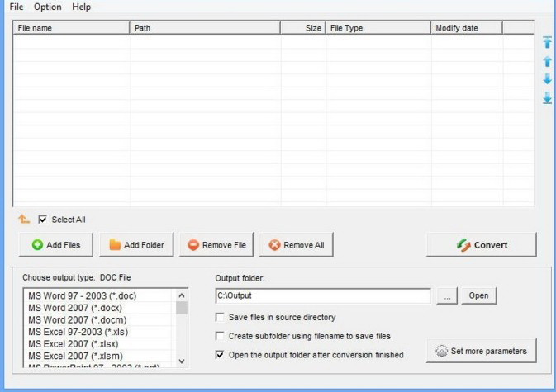This screenshot has width=556, height=392.
Task: Move selected file up one position
Action: pyautogui.click(x=547, y=61)
